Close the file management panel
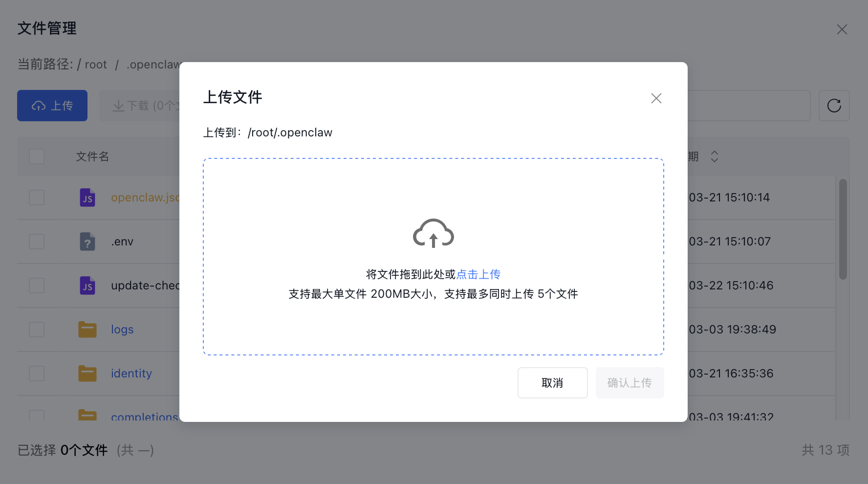 point(842,29)
